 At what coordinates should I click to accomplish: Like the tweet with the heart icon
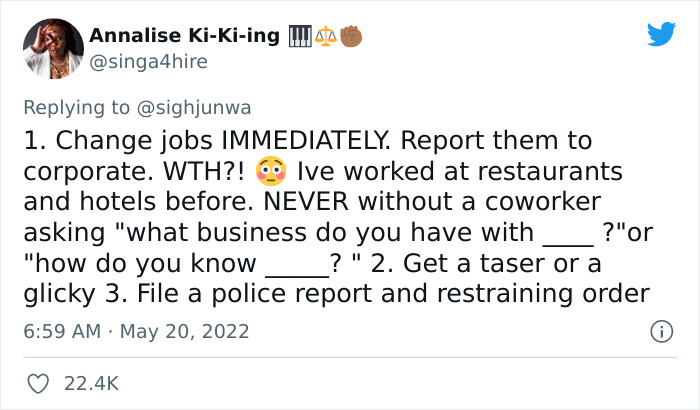click(39, 383)
